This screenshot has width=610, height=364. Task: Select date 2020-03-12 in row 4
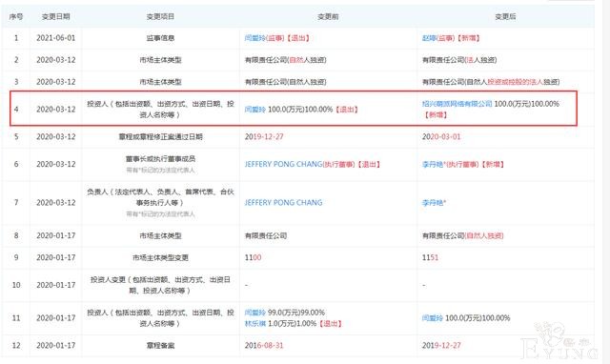pos(55,110)
